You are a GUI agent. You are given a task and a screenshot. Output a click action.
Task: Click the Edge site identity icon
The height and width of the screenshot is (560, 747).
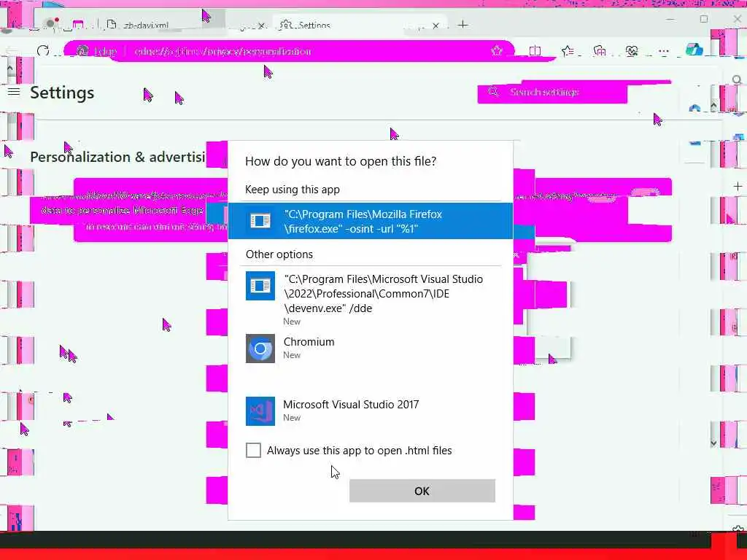[x=83, y=51]
